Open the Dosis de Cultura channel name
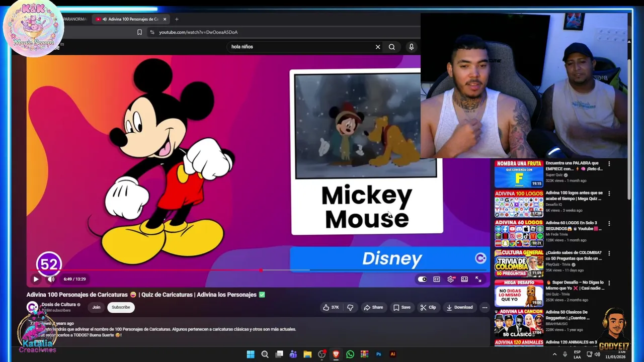 [x=58, y=304]
